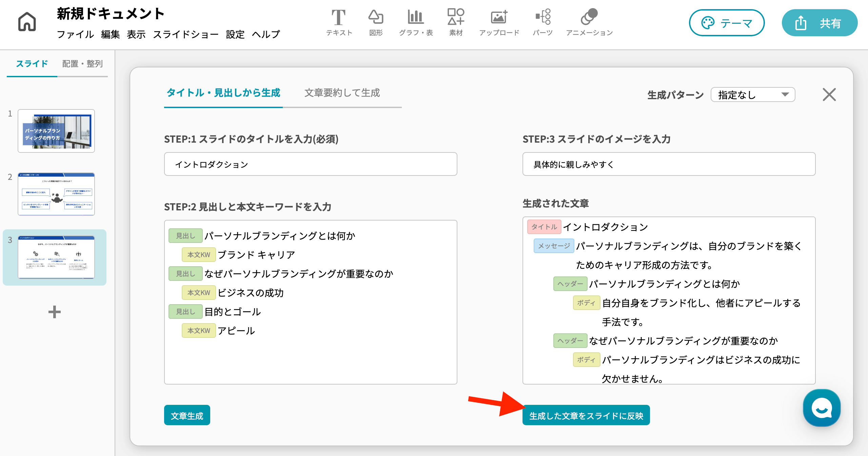The height and width of the screenshot is (456, 868).
Task: Open the グラフ・表 chart tool
Action: coord(416,22)
